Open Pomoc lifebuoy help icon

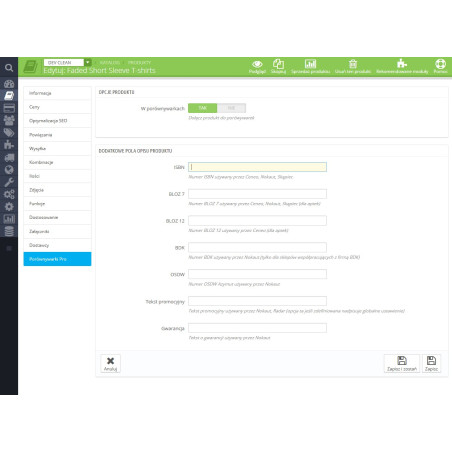click(440, 64)
